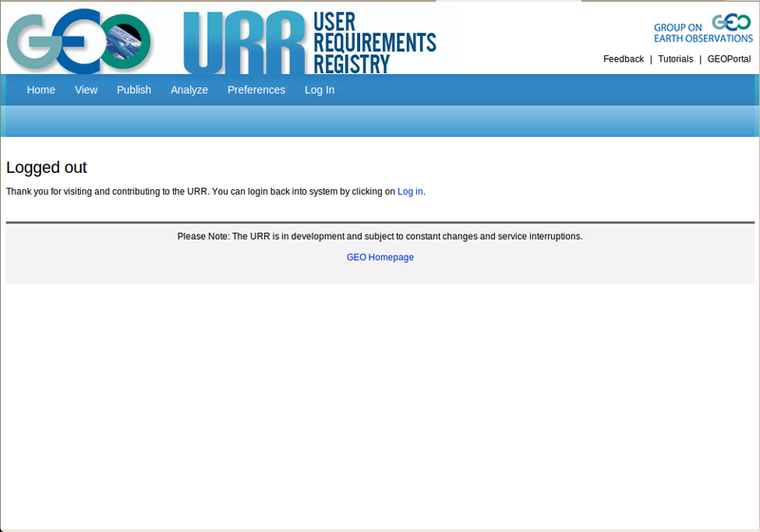Select Analyze in the navigation bar
Image resolution: width=760 pixels, height=532 pixels.
point(189,90)
